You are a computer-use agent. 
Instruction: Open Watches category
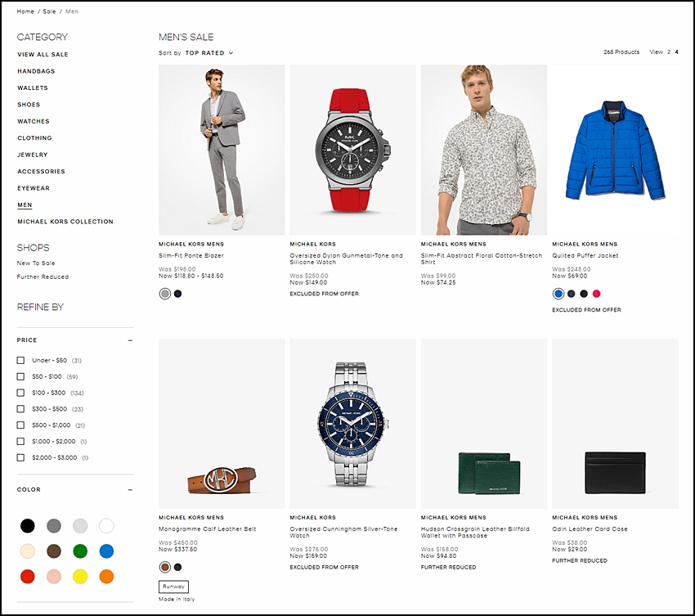point(34,122)
